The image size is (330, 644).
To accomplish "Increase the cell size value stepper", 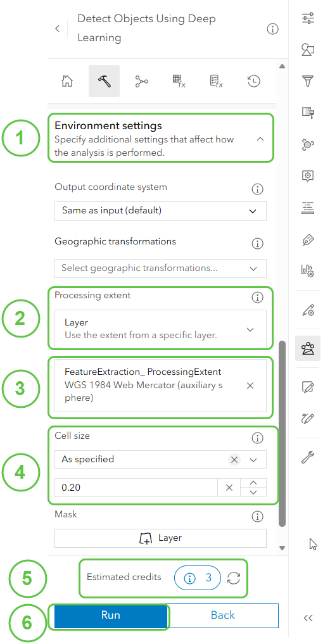I will coord(253,483).
